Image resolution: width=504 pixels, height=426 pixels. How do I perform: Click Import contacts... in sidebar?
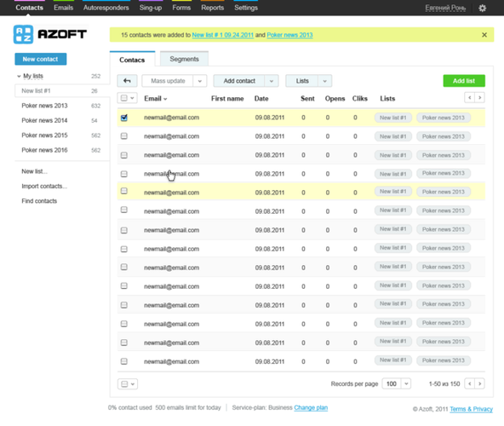tap(44, 186)
